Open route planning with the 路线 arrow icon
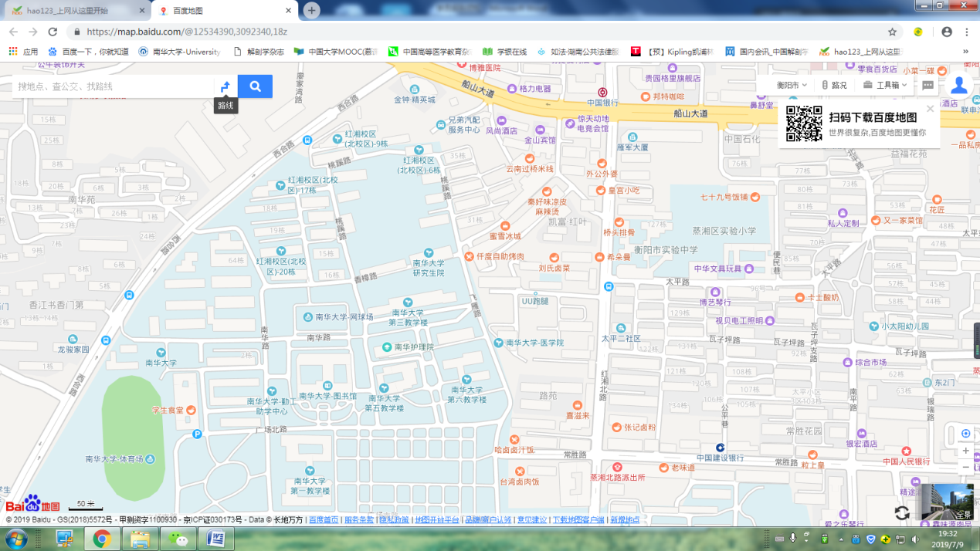980x551 pixels. pyautogui.click(x=226, y=86)
